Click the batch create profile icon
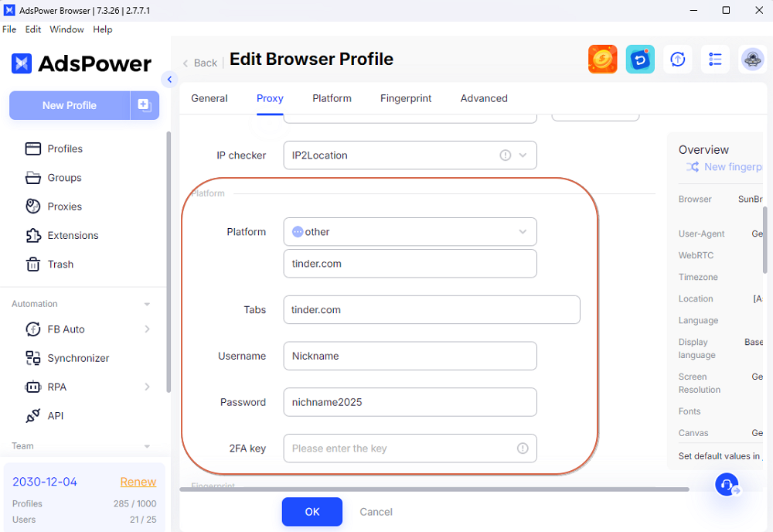This screenshot has height=532, width=773. point(145,105)
